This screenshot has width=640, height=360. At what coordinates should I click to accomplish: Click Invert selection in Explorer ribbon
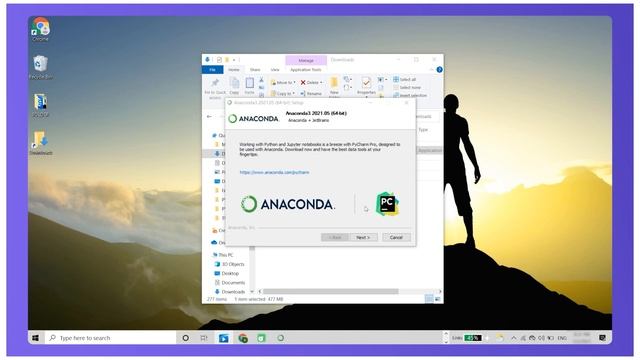point(410,95)
